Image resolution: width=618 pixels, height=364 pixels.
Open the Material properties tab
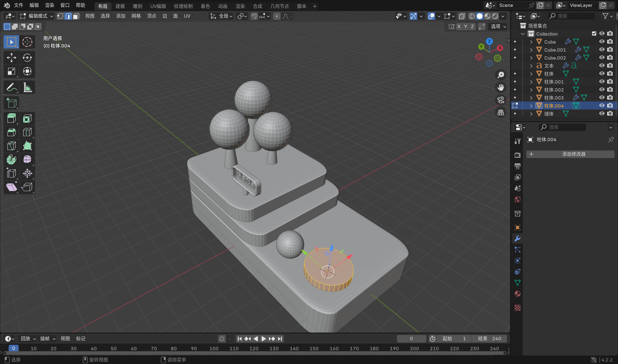(x=517, y=294)
